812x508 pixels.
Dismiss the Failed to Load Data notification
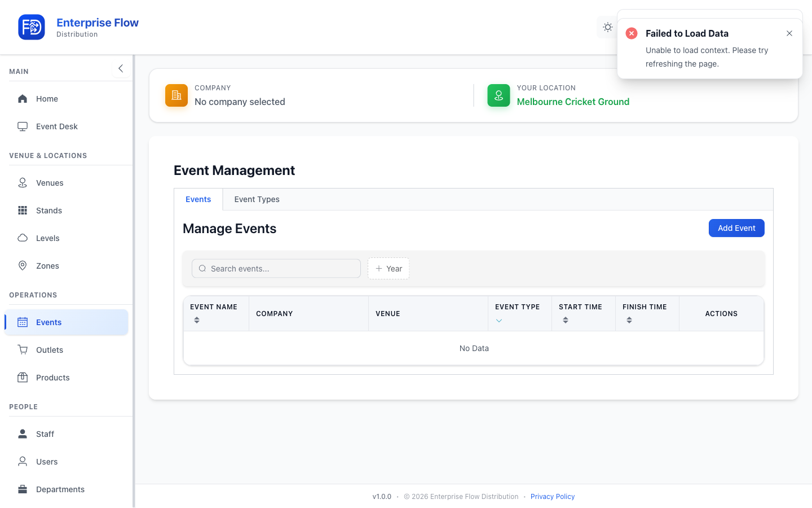pyautogui.click(x=789, y=33)
